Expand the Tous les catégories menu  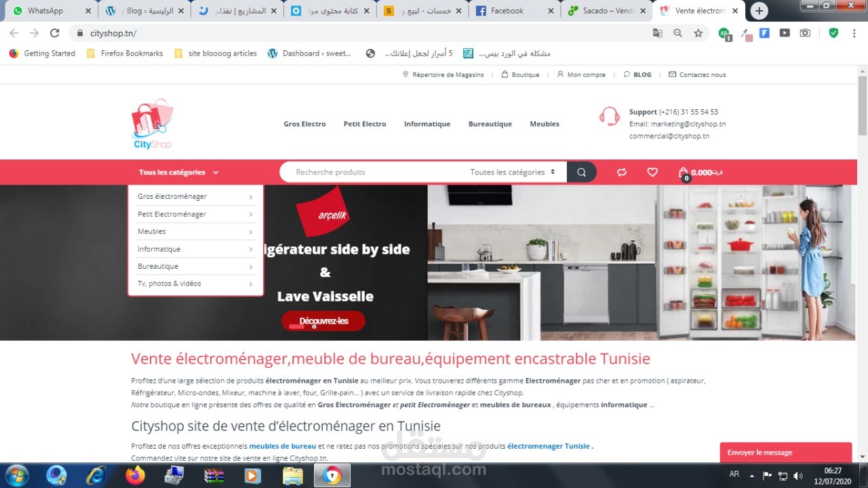[x=179, y=172]
